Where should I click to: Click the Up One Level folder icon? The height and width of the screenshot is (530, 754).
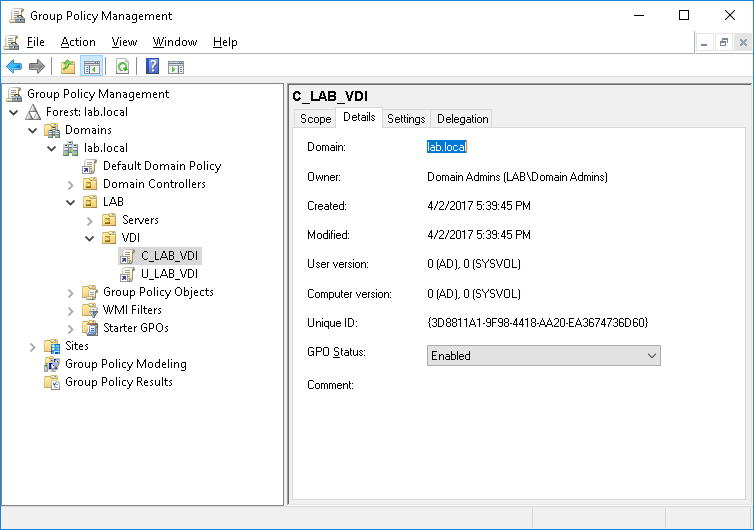pyautogui.click(x=67, y=67)
